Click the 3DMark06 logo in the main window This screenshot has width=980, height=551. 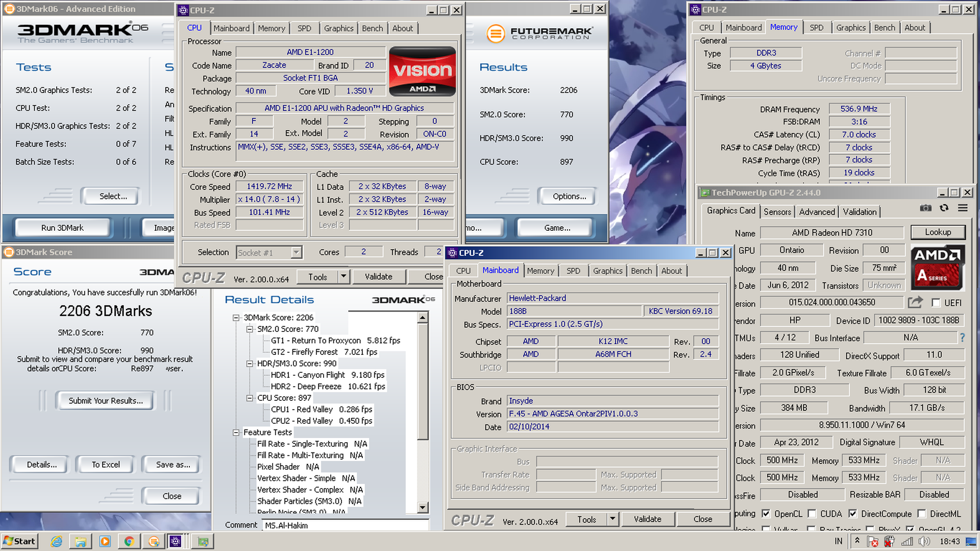point(83,33)
